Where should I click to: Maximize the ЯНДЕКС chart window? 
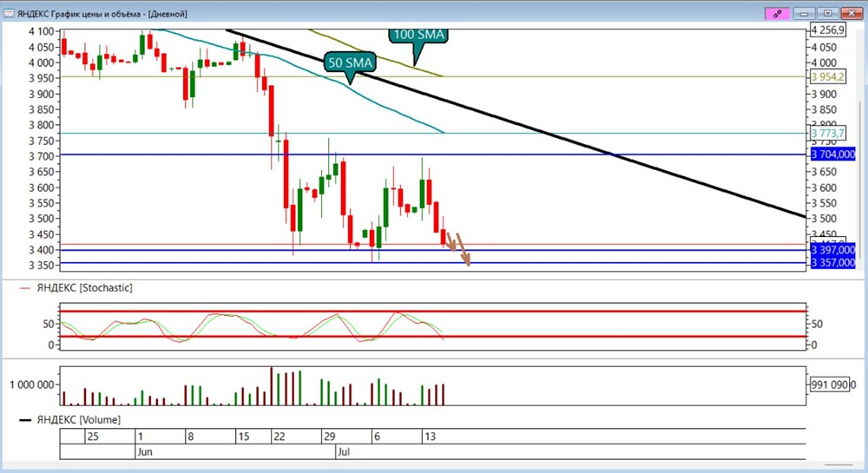point(828,13)
